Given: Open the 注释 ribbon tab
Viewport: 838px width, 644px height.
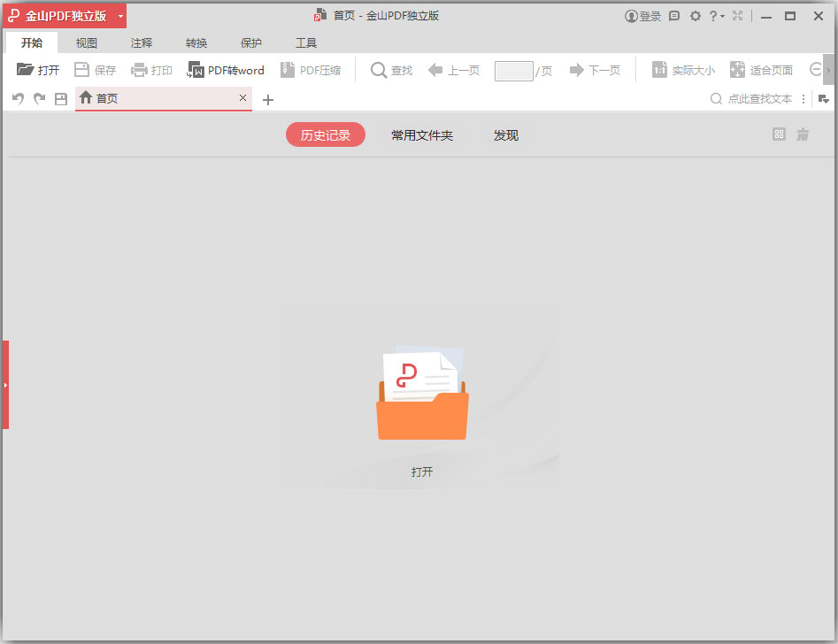Looking at the screenshot, I should 141,42.
